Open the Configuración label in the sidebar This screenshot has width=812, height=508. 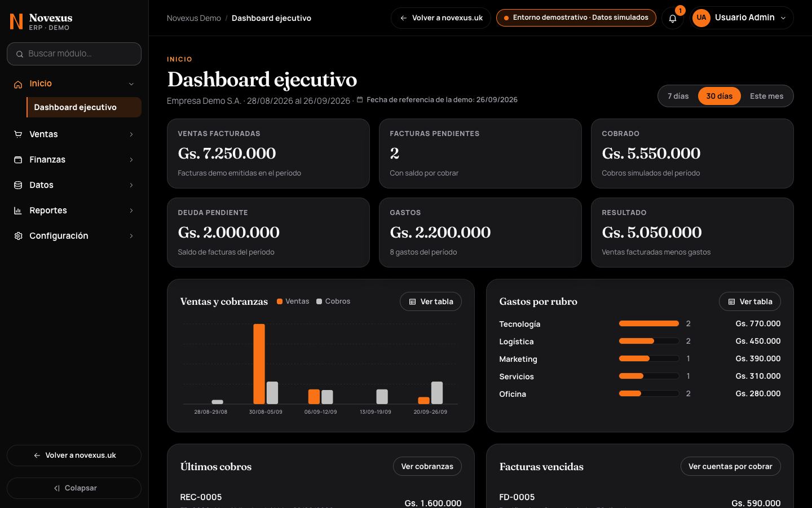(x=59, y=236)
